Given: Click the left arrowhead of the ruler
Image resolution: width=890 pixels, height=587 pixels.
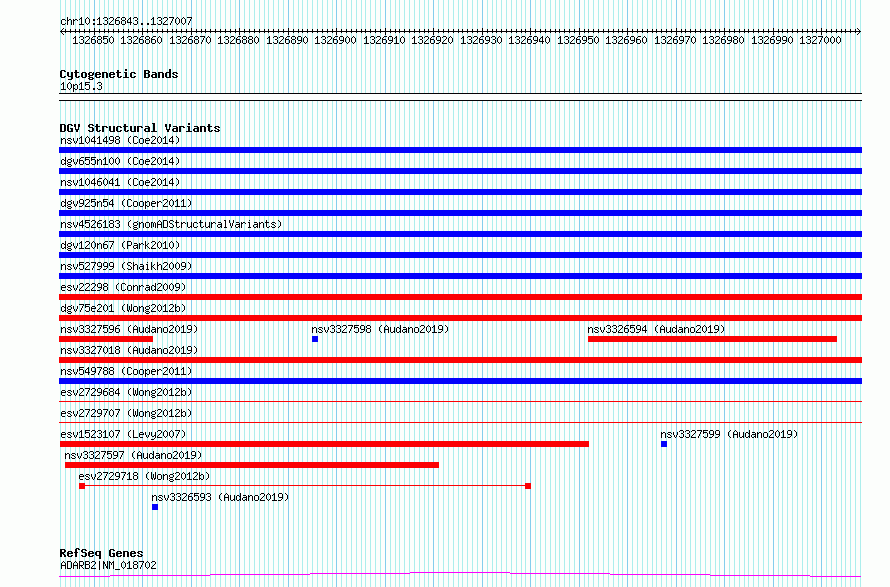Looking at the screenshot, I should [x=62, y=32].
